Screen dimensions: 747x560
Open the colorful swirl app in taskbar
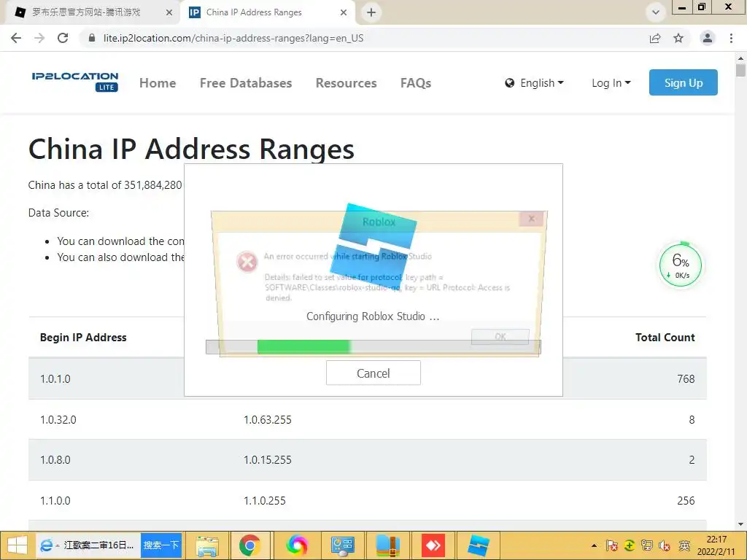296,545
